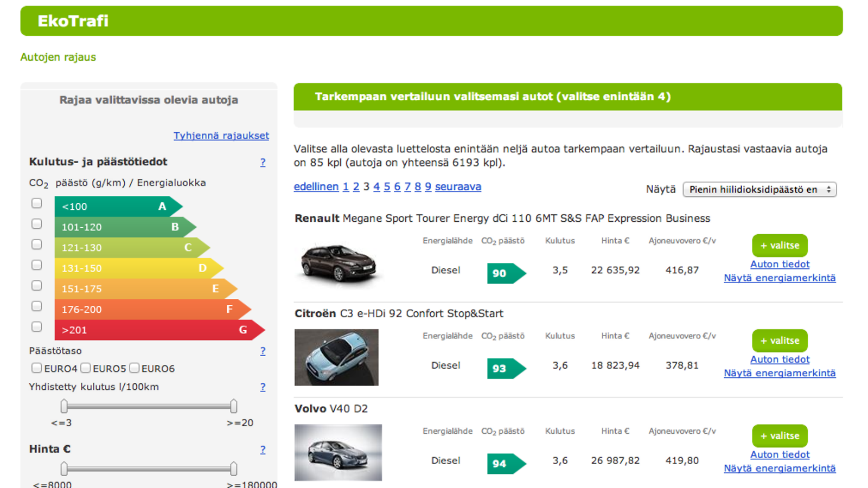Click the green CO2 badge showing 93
The image size is (868, 488).
pyautogui.click(x=506, y=369)
